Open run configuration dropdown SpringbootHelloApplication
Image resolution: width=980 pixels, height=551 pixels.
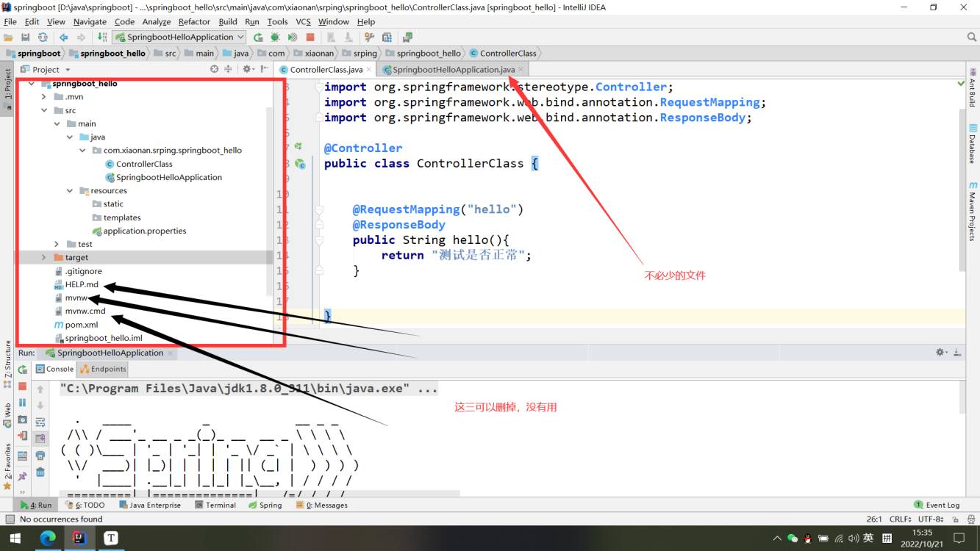click(180, 37)
